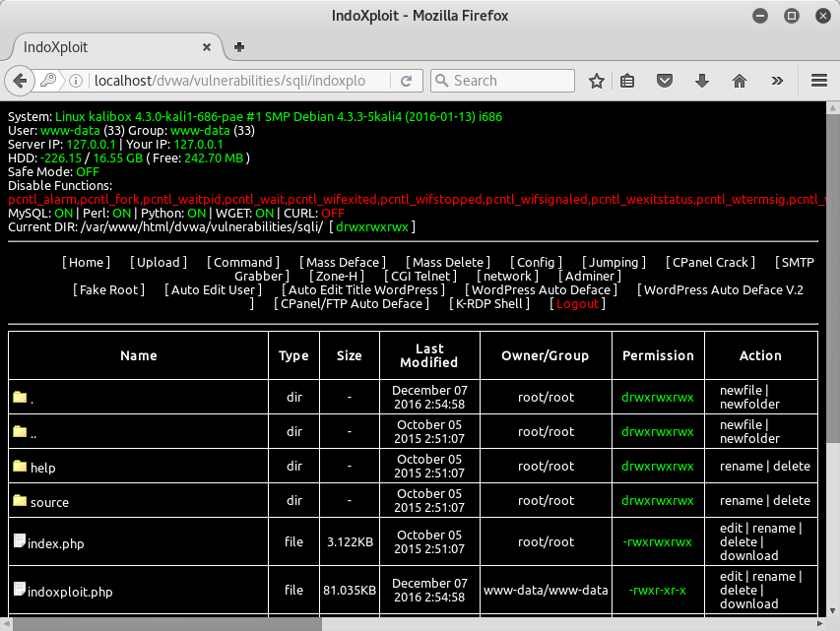Open the network link

(x=508, y=277)
